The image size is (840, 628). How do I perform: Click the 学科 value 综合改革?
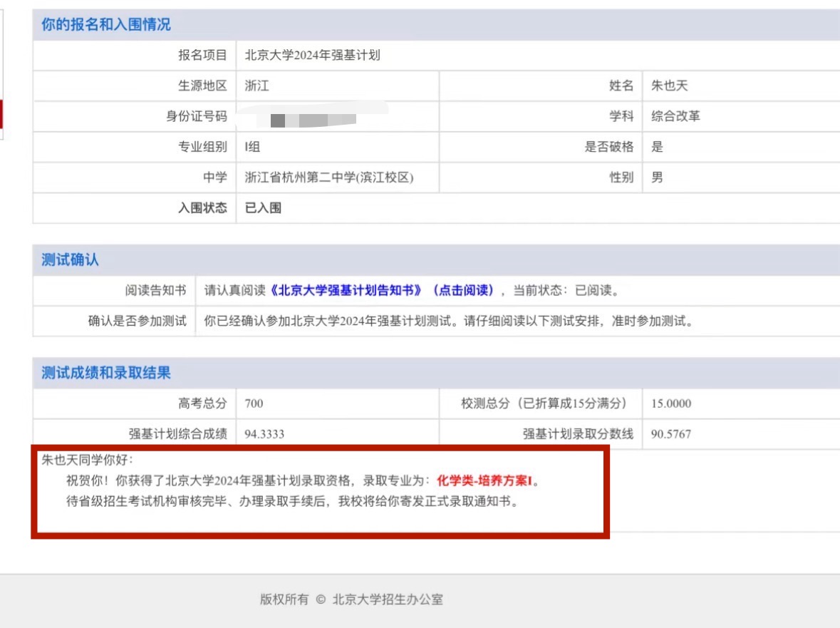(675, 116)
